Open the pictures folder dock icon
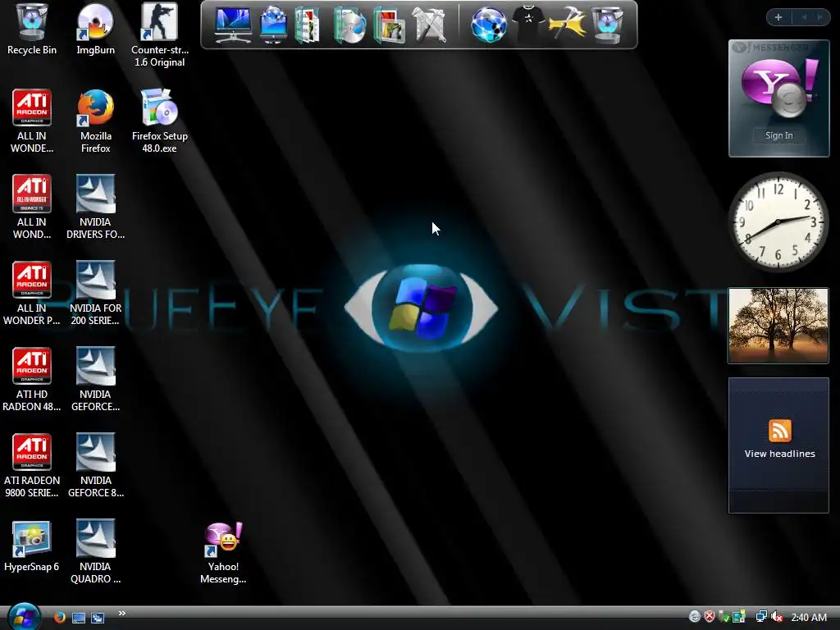This screenshot has height=630, width=840. click(x=390, y=25)
